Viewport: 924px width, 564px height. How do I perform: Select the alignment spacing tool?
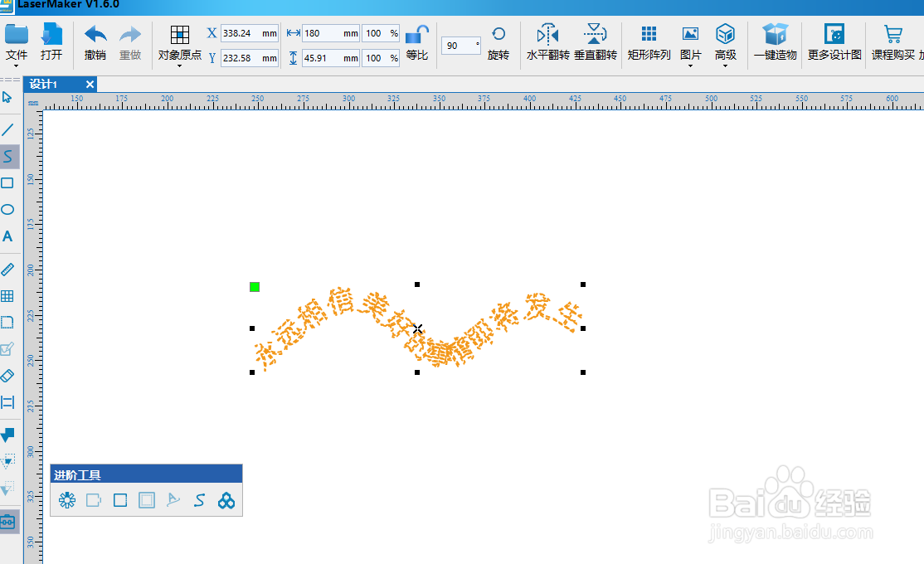7,402
